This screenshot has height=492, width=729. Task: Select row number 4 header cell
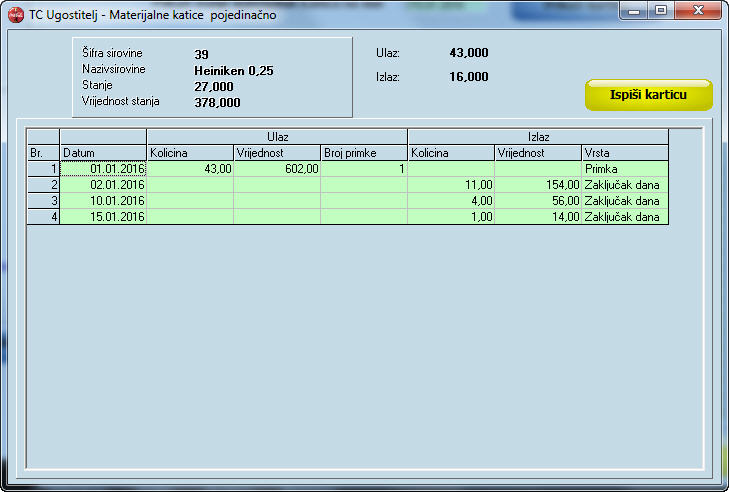click(x=43, y=216)
